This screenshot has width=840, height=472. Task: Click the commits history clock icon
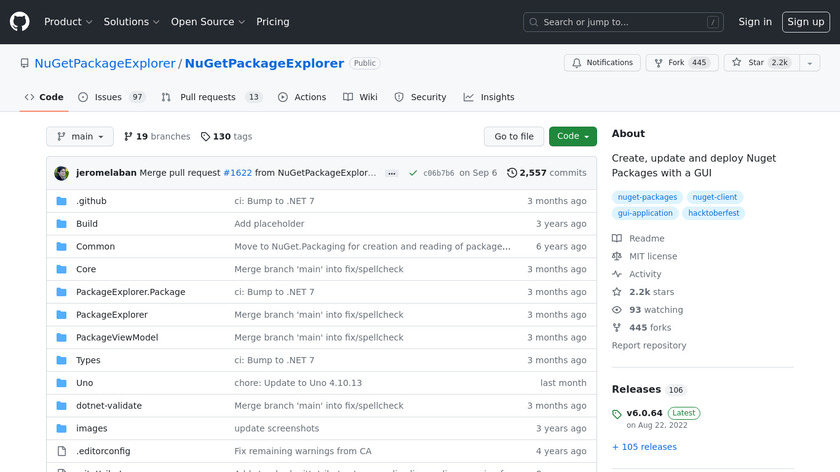[512, 173]
